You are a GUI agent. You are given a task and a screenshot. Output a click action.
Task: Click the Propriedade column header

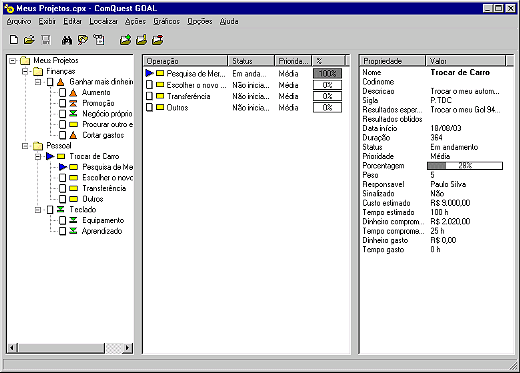click(x=393, y=61)
